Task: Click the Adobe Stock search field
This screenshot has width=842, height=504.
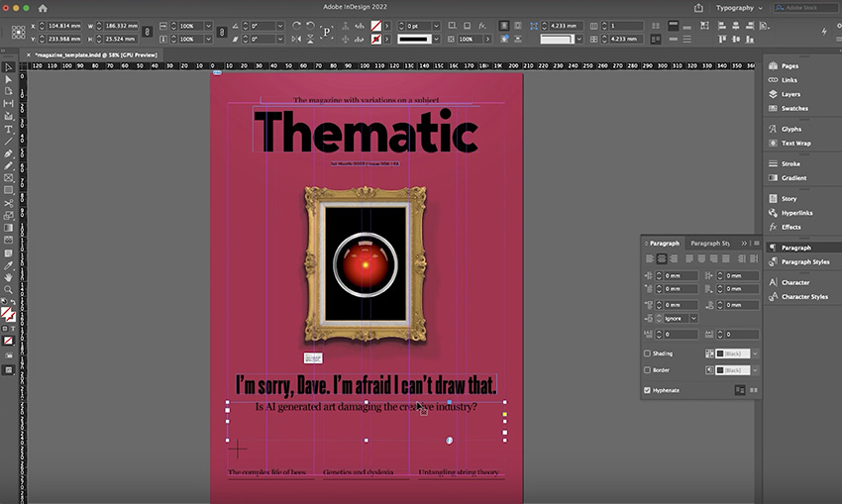Action: click(803, 8)
